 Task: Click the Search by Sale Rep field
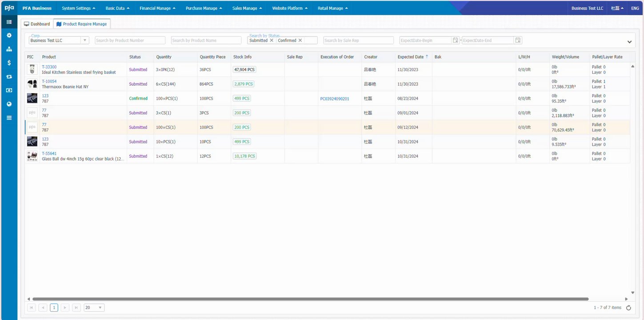click(358, 40)
